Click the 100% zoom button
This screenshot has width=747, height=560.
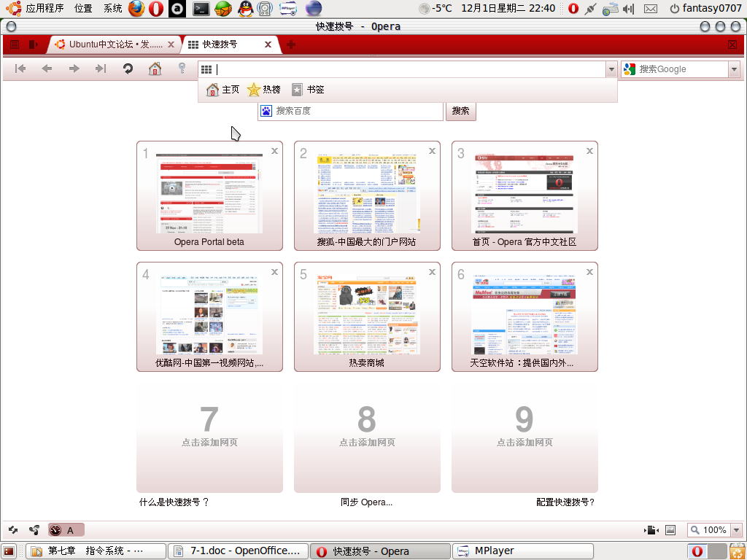pos(709,530)
